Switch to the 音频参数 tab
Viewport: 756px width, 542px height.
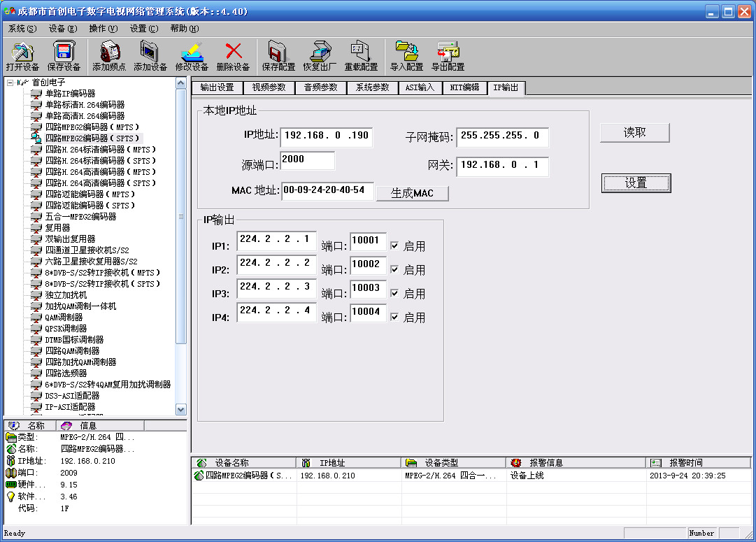click(x=320, y=87)
